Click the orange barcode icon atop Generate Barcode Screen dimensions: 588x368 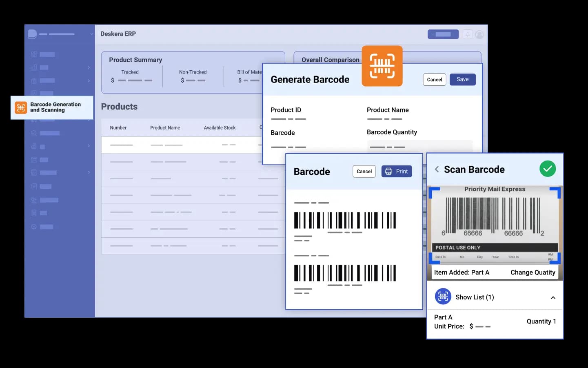(382, 66)
